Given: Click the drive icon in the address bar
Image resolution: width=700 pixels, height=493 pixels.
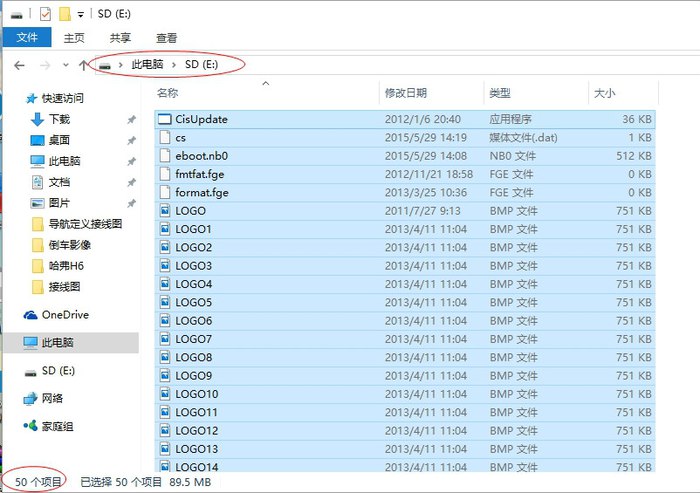Looking at the screenshot, I should tap(105, 66).
